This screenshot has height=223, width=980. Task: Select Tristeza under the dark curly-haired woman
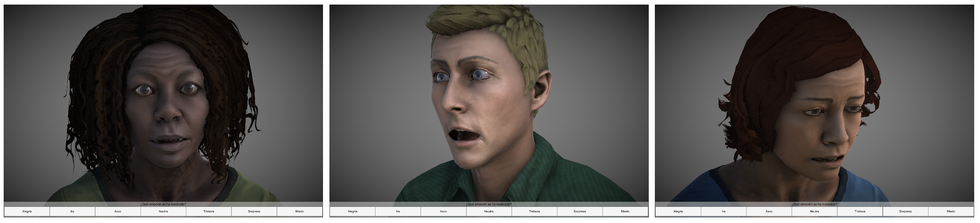click(x=209, y=211)
